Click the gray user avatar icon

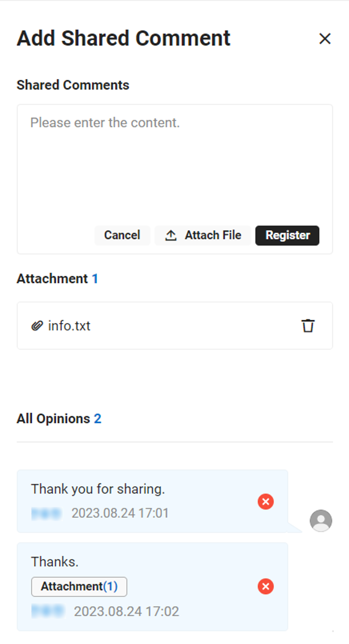point(321,521)
